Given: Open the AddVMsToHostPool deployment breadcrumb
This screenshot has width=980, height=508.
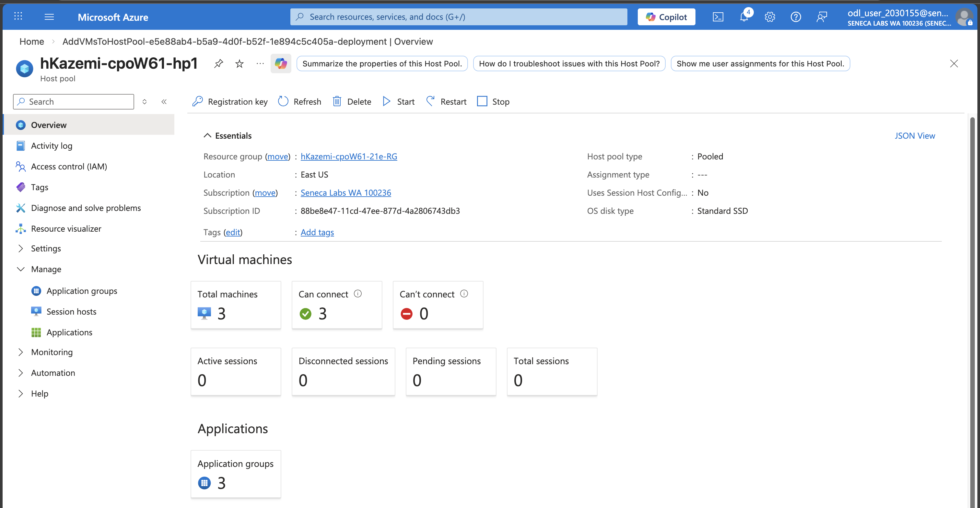Looking at the screenshot, I should click(248, 41).
